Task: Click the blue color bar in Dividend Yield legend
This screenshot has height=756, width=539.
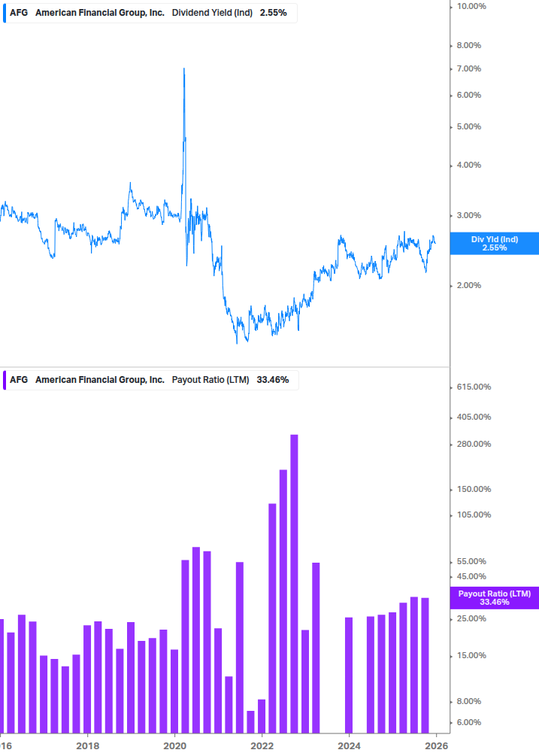Action: point(5,13)
